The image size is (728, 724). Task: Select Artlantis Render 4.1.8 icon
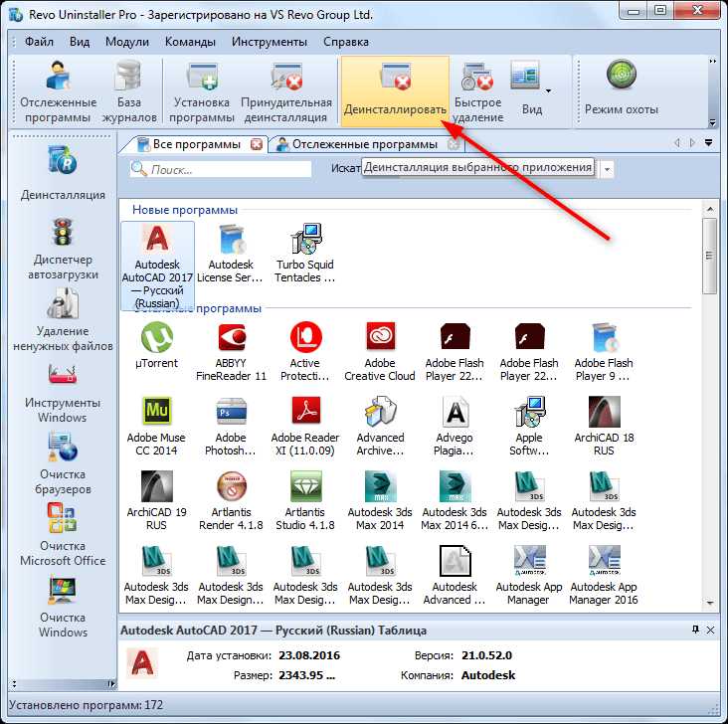point(231,500)
